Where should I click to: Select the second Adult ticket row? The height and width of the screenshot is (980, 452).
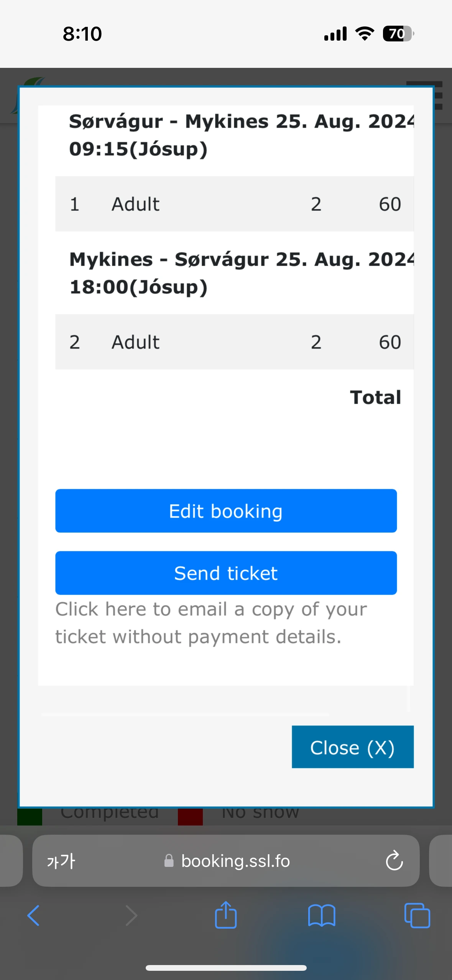[234, 342]
